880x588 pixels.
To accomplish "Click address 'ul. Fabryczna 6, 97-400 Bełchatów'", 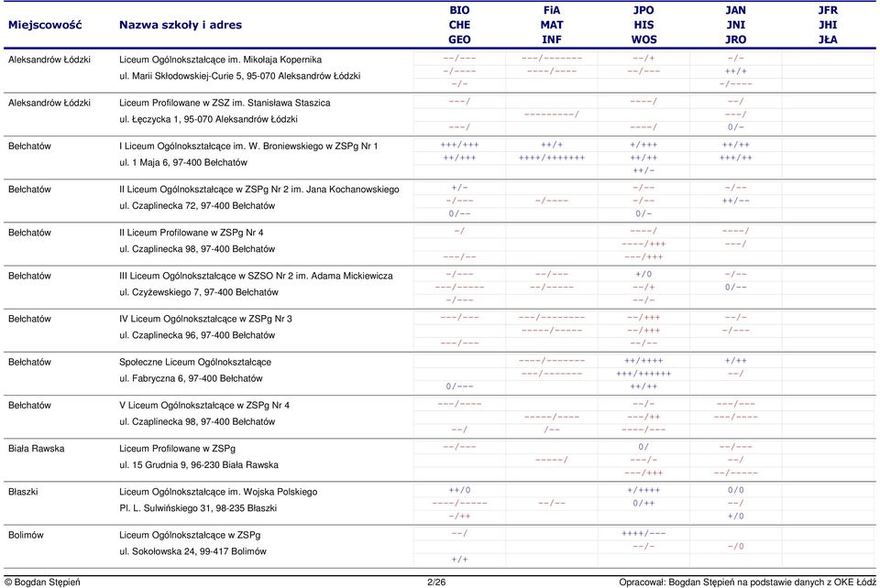I will 191,377.
